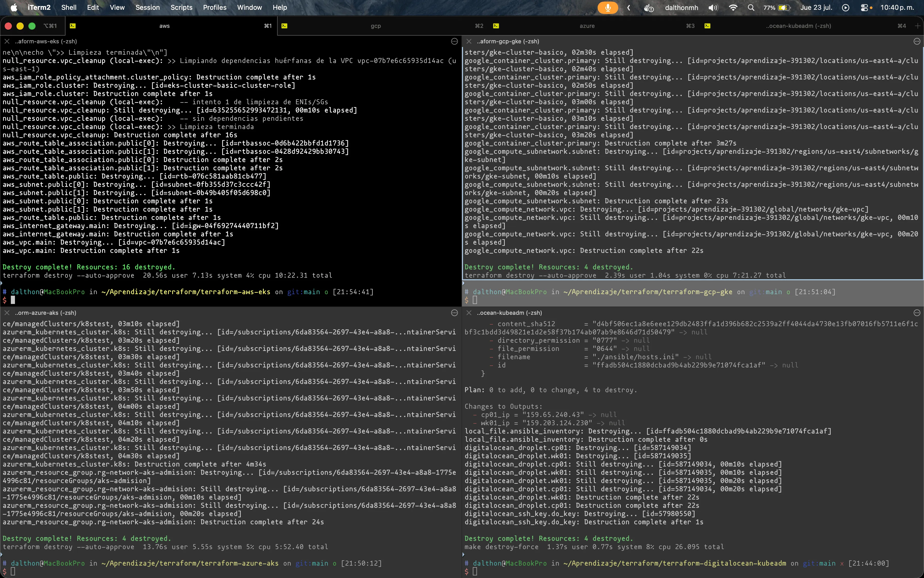Click the dalthonmh user name in menu bar
The width and height of the screenshot is (924, 578).
(x=682, y=8)
